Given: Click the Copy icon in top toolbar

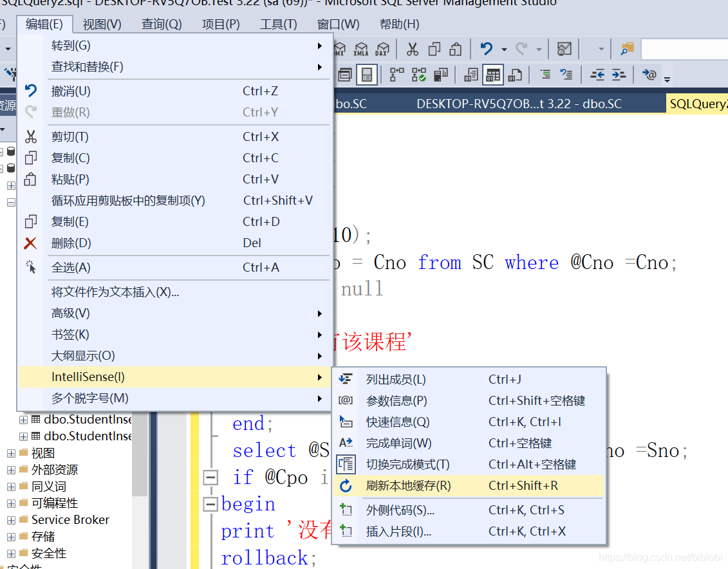Looking at the screenshot, I should point(434,49).
